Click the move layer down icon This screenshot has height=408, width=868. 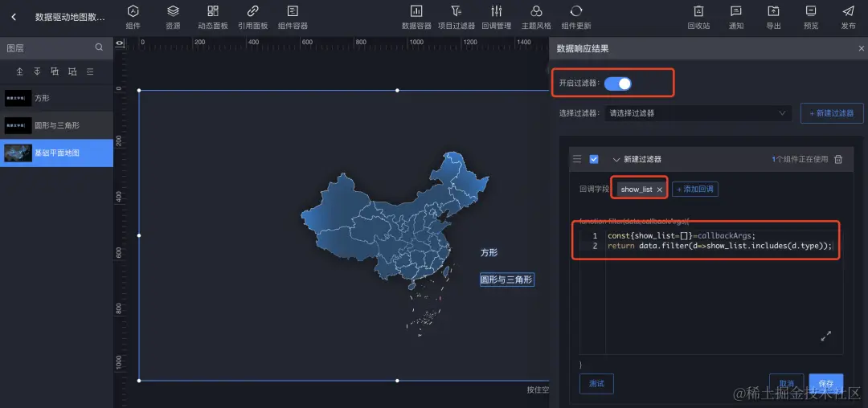click(37, 71)
